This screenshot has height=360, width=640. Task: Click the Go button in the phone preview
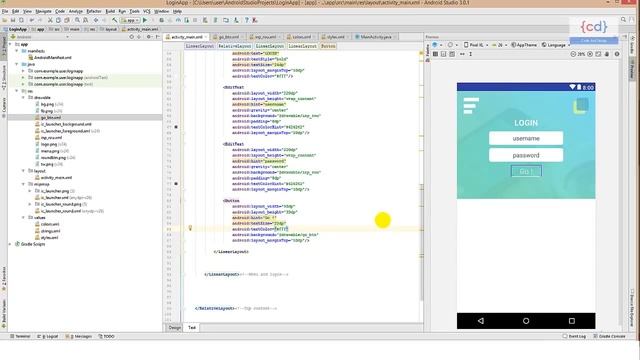pyautogui.click(x=526, y=171)
